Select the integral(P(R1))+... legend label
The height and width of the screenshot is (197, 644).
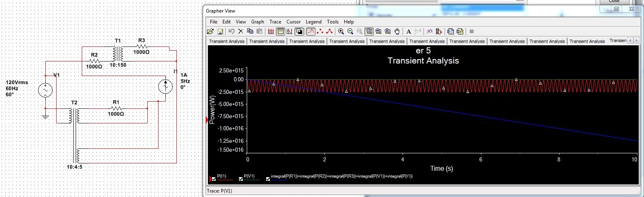[x=342, y=176]
